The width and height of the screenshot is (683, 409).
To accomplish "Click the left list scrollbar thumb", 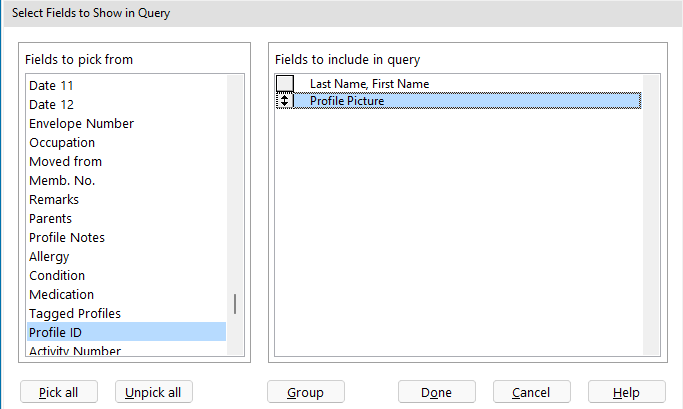I will coord(236,304).
